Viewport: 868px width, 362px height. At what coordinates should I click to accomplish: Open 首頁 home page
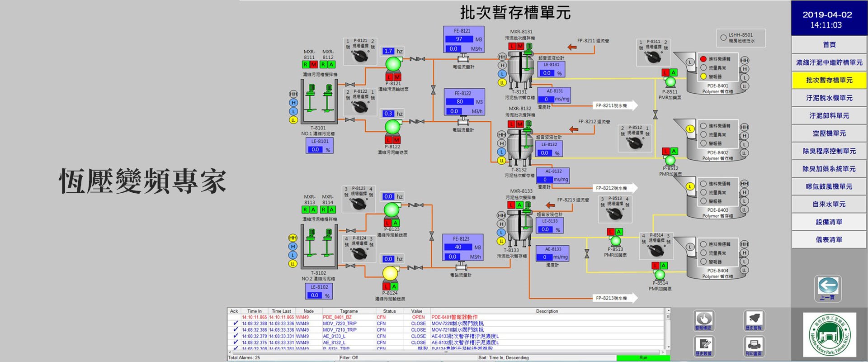click(x=829, y=45)
